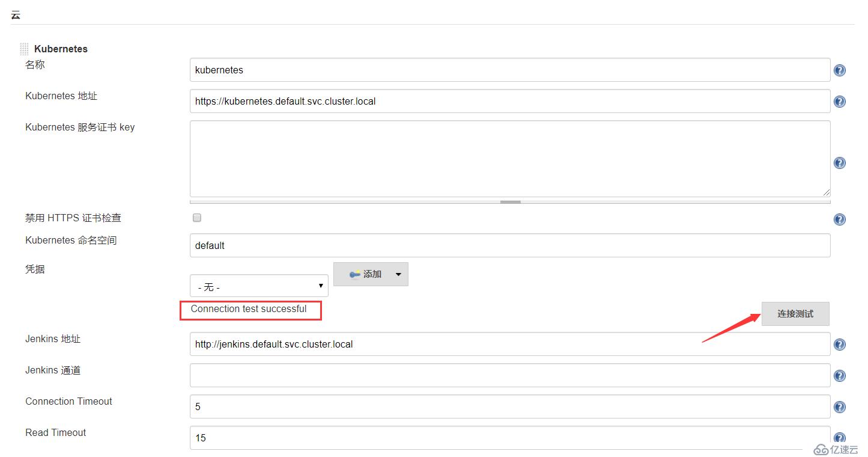Image resolution: width=868 pixels, height=457 pixels.
Task: Open help for the 名称 field
Action: pos(840,70)
